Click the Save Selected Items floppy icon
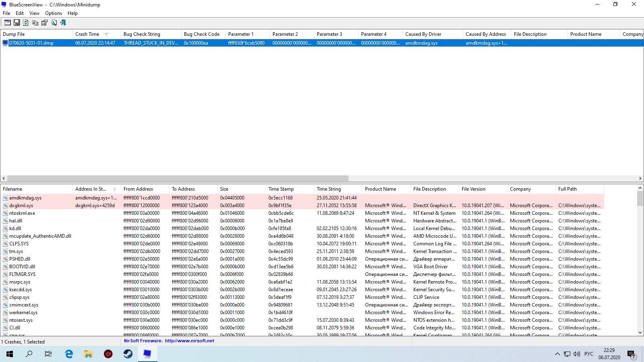The width and height of the screenshot is (644, 362). (17, 23)
